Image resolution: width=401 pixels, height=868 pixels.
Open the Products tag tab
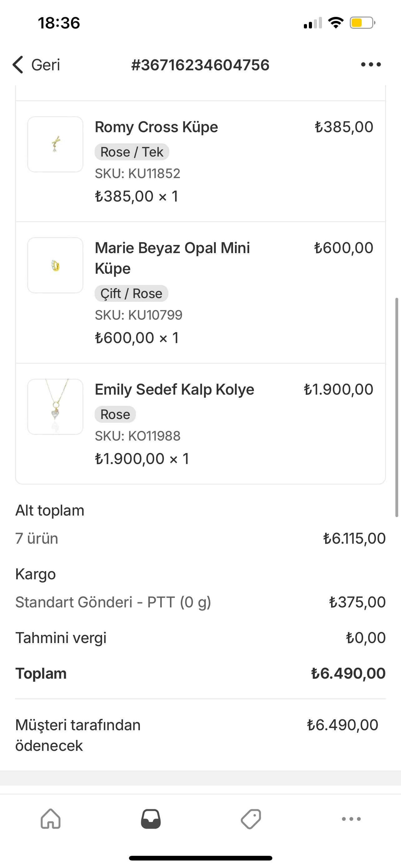[251, 818]
